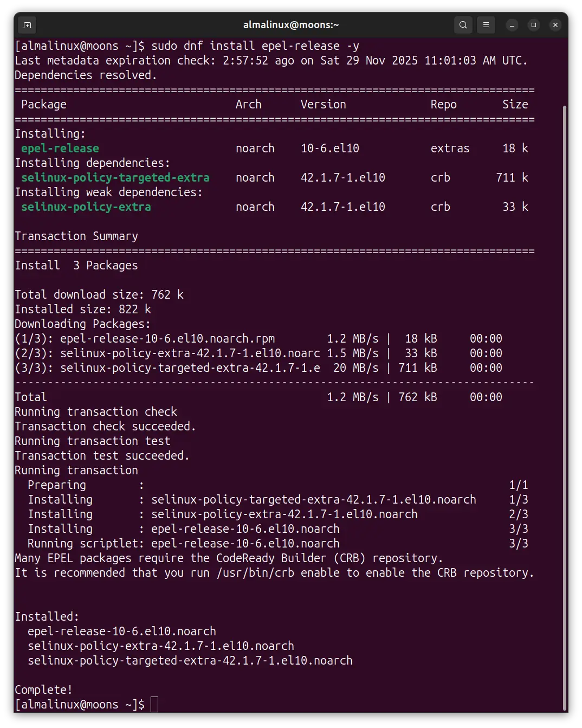
Task: Click the /usr/bin/crb enable recommendation line
Action: (x=274, y=573)
